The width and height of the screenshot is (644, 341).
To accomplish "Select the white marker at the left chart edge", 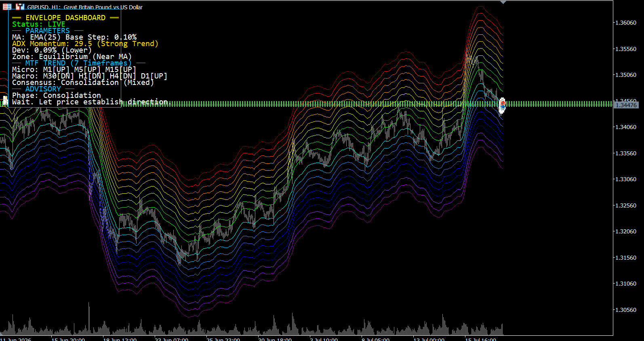I will [5, 101].
